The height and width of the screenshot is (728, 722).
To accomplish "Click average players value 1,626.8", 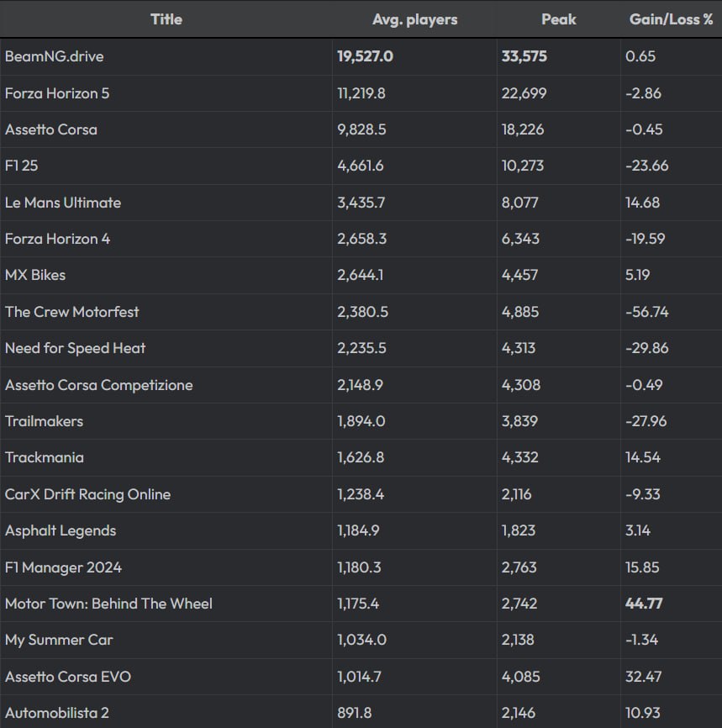I will click(361, 457).
